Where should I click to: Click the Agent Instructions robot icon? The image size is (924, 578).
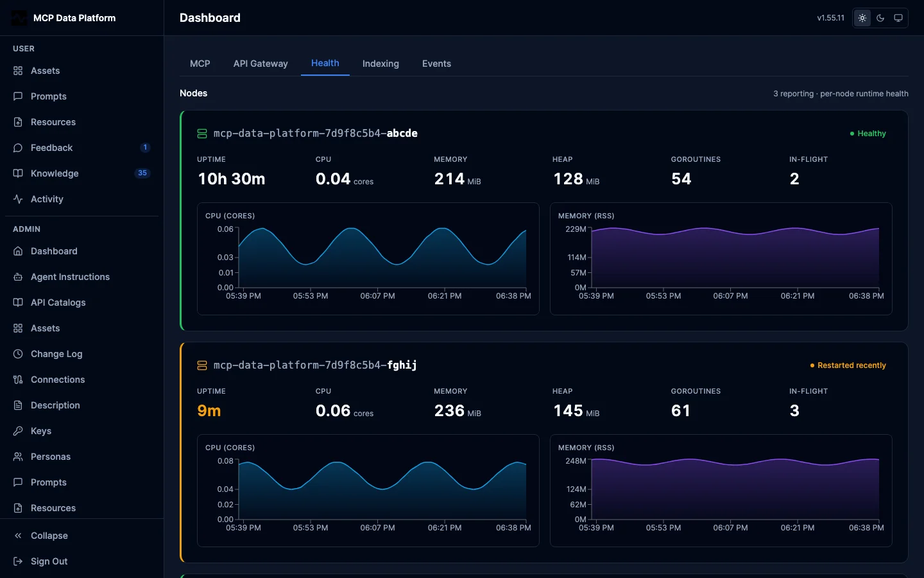coord(18,277)
